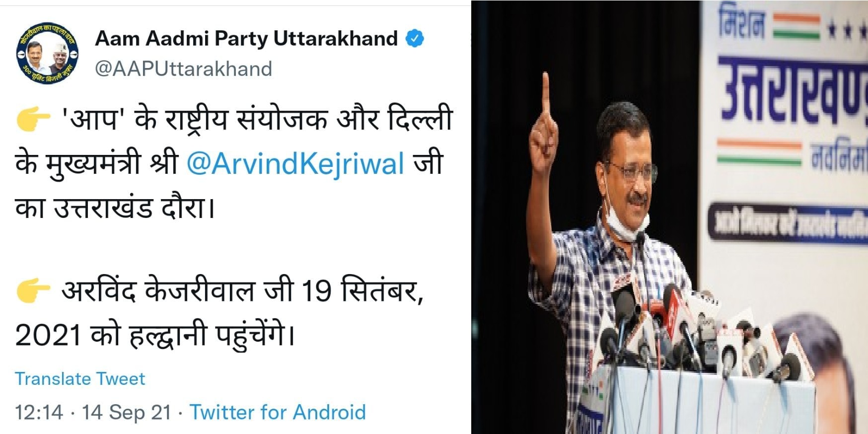Open the Twitter for Android source link

click(278, 412)
